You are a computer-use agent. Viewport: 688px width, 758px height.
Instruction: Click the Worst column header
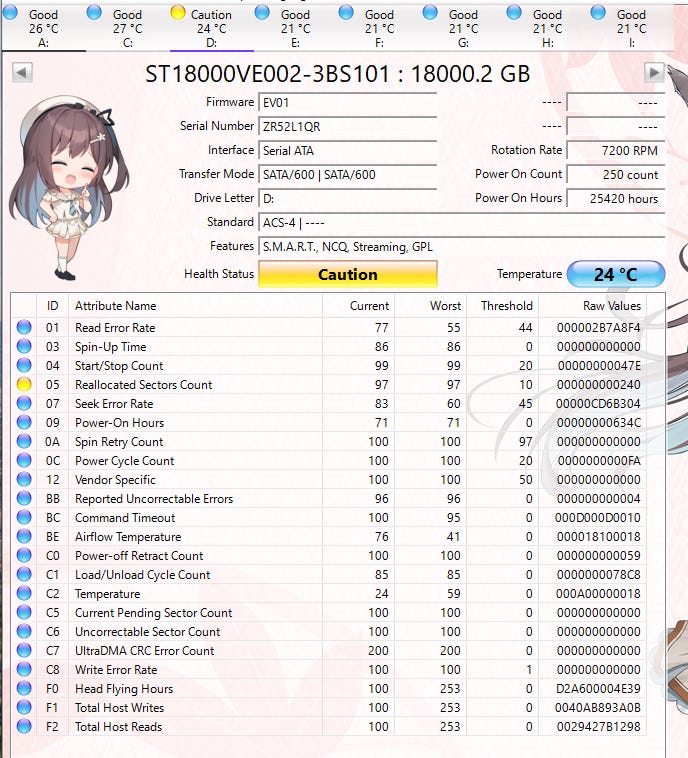[430, 306]
